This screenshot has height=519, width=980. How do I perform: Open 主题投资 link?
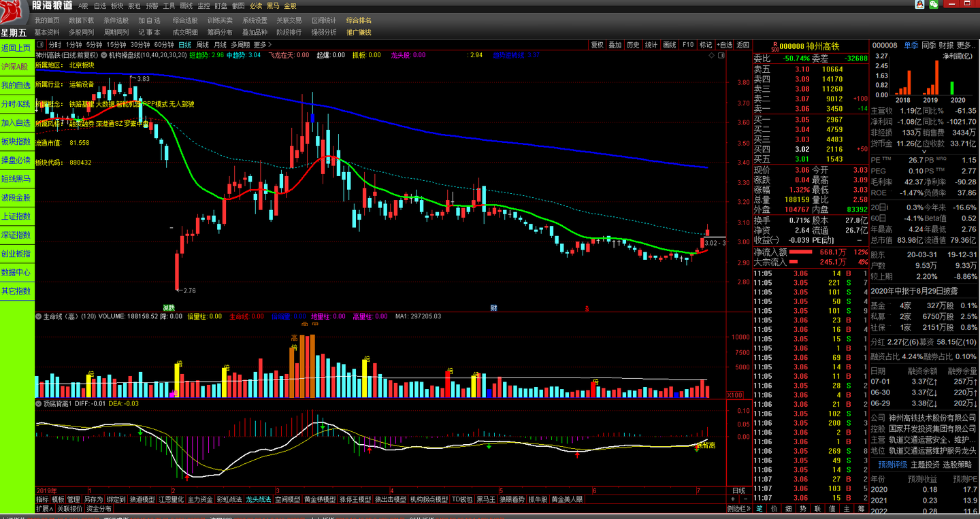[925, 465]
